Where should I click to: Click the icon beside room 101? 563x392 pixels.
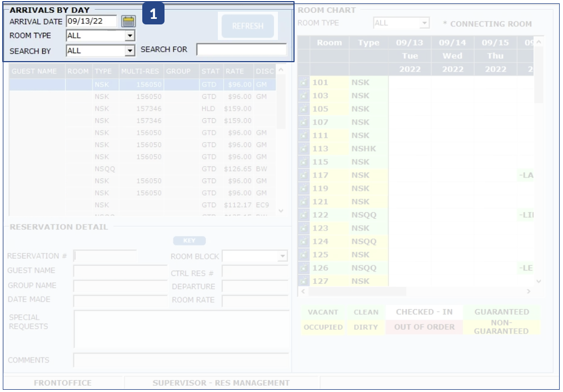(304, 83)
